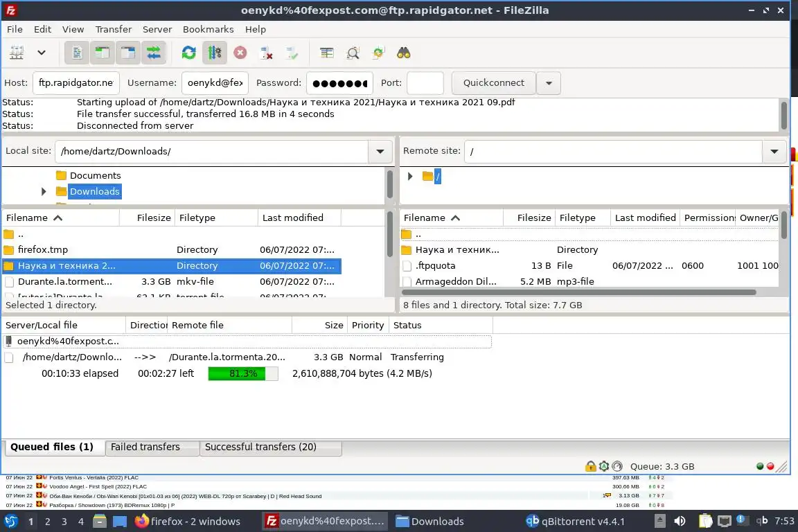Select Armageddon mp3 file on remote

[x=589, y=281]
